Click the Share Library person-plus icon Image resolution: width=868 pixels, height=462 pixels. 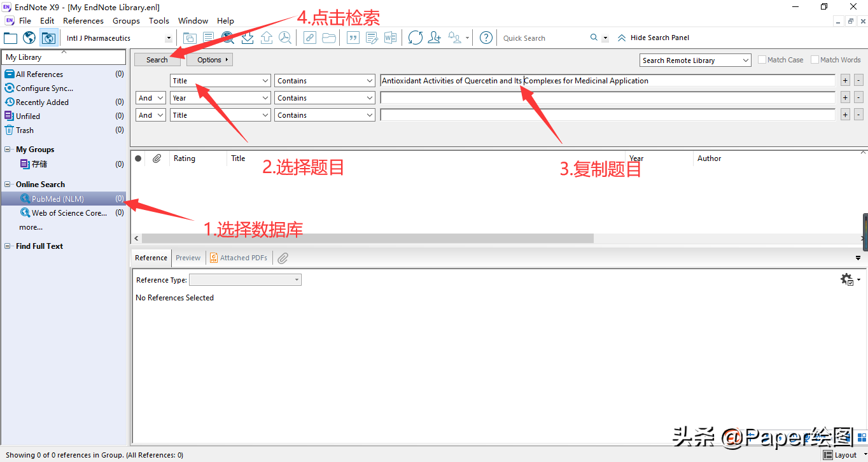point(435,38)
